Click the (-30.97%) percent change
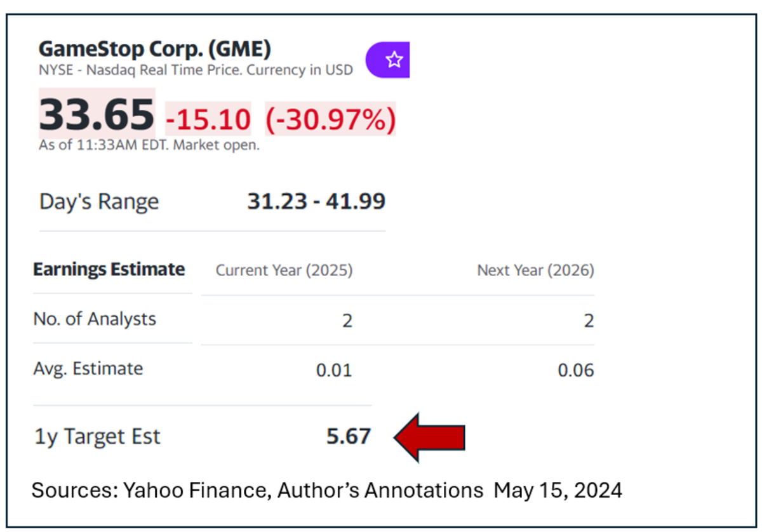The image size is (762, 532). click(330, 119)
